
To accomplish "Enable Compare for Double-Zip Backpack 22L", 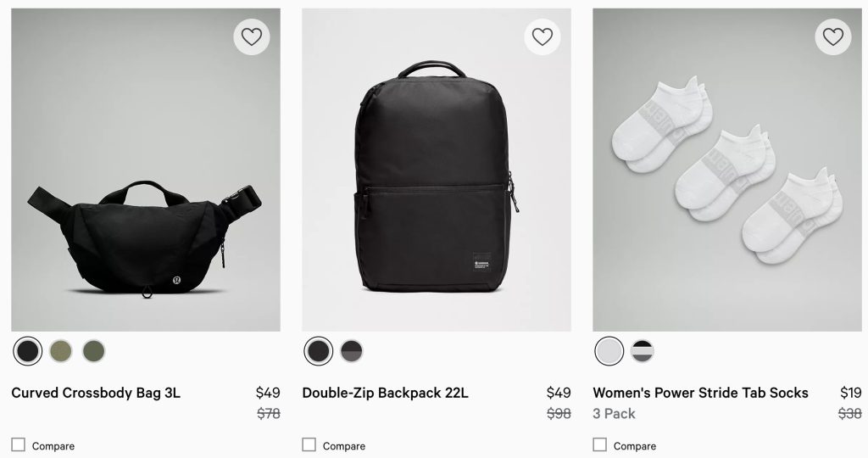I will click(x=309, y=444).
